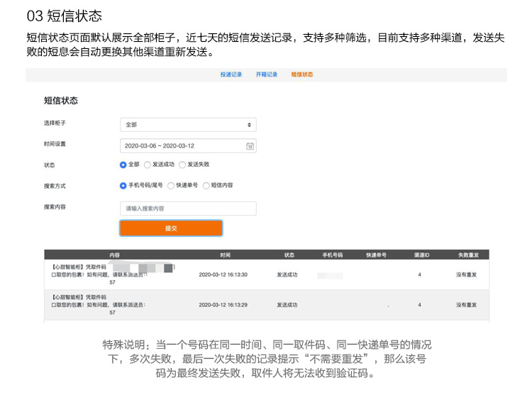This screenshot has height=395, width=532.
Task: Select the 全部 status radio button
Action: pyautogui.click(x=123, y=165)
